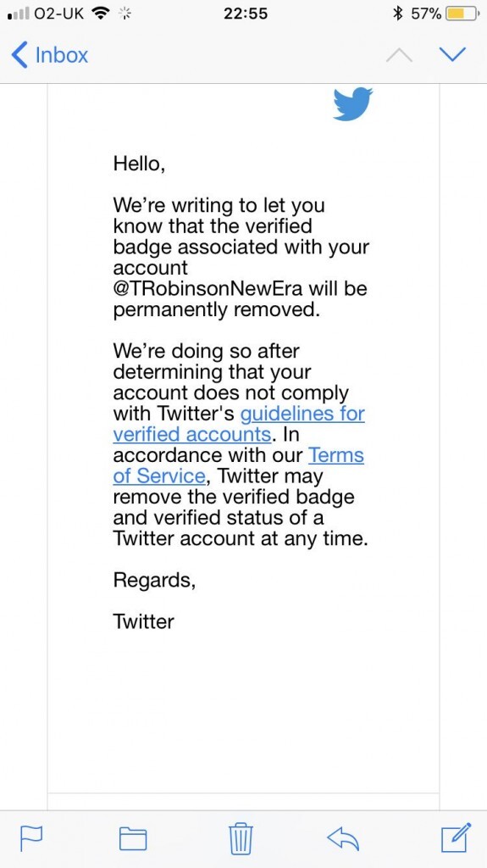487x868 pixels.
Task: Show previous message with up arrow
Action: point(399,55)
